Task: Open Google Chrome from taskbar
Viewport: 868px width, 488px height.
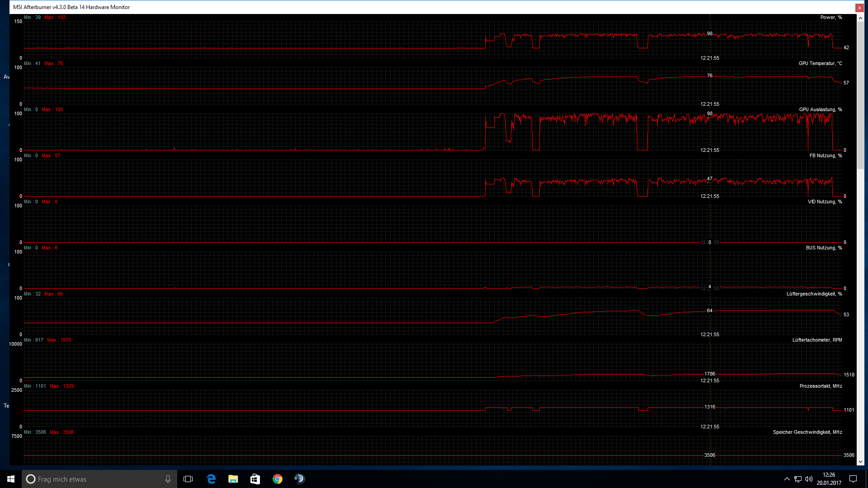Action: pyautogui.click(x=277, y=479)
